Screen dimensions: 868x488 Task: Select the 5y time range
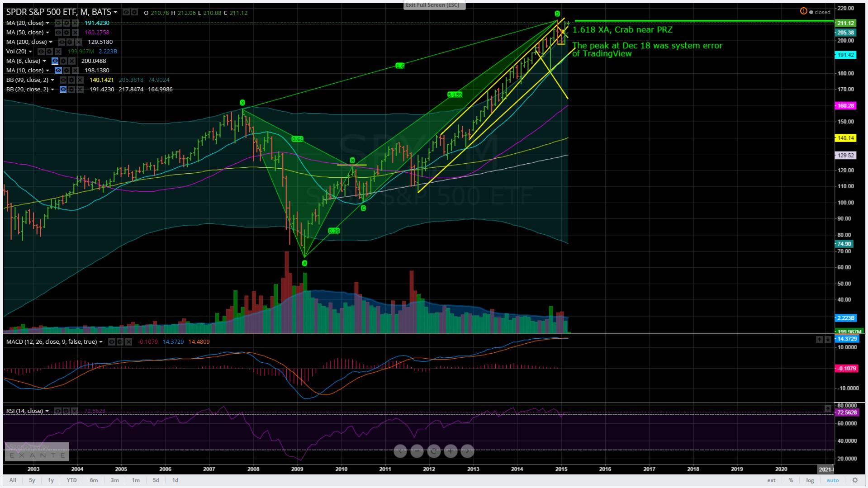coord(32,480)
